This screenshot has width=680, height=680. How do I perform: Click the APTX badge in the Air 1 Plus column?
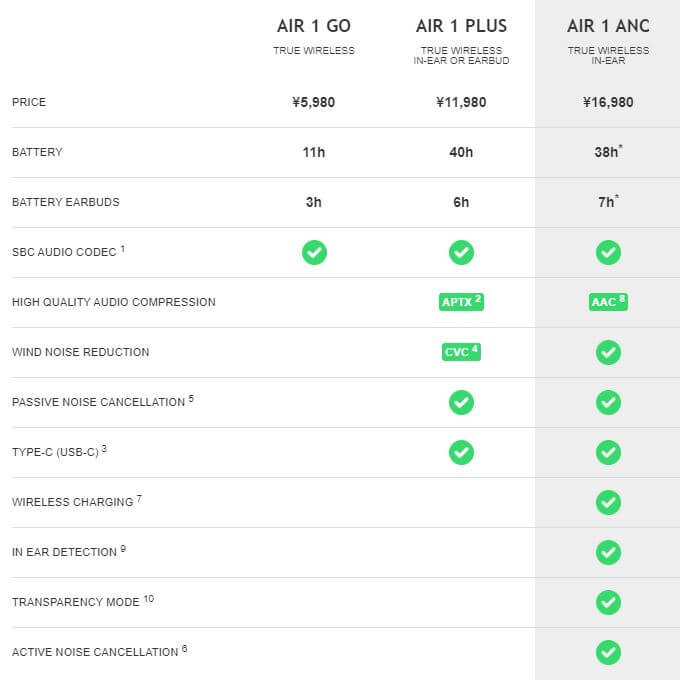[x=461, y=302]
